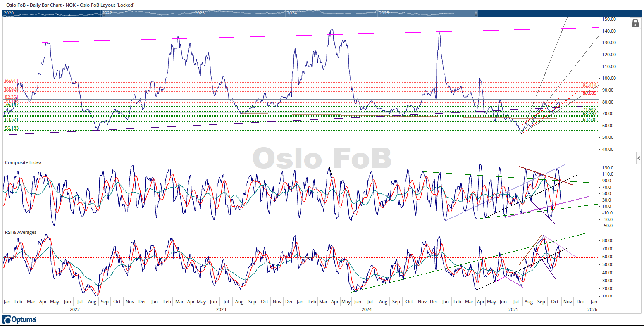Click the 2022 year label on the date axis
This screenshot has height=326, width=644.
(75, 309)
